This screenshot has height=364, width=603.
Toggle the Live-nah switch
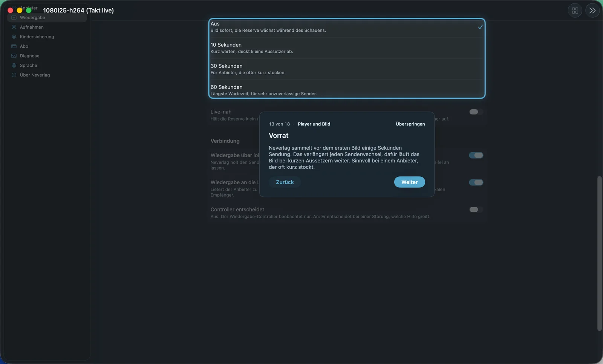coord(476,112)
